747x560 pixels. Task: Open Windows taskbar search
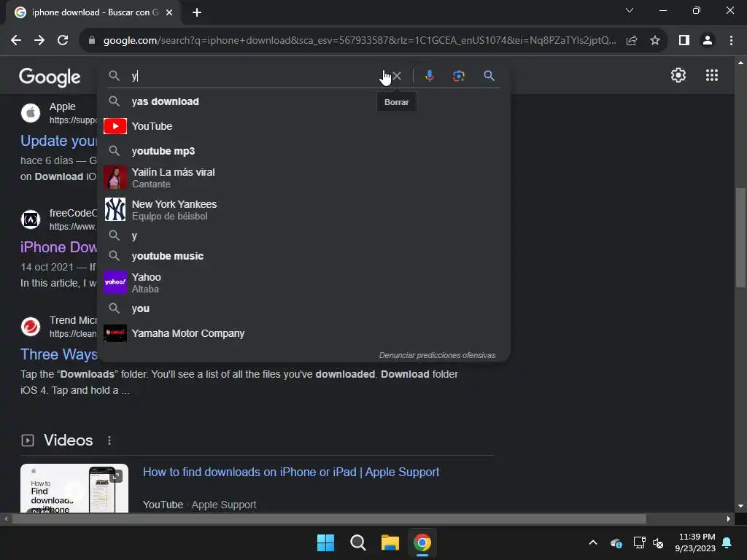pos(357,542)
